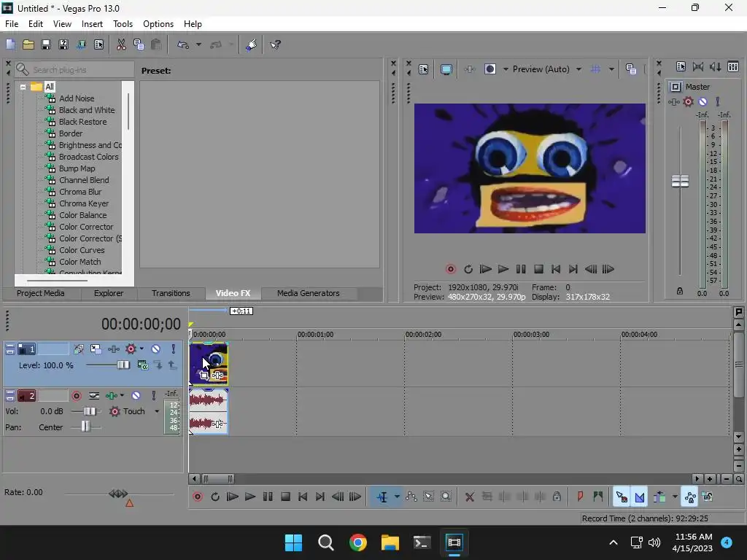This screenshot has width=747, height=560.
Task: Solo video track 1 with exclamation icon
Action: [x=174, y=349]
